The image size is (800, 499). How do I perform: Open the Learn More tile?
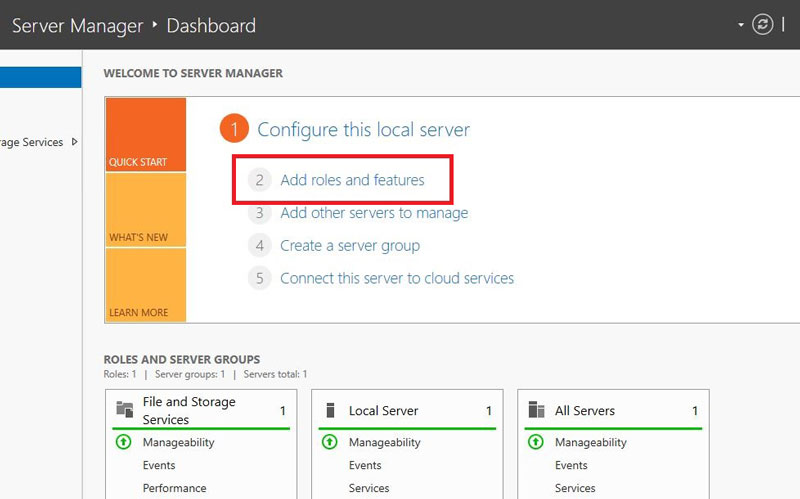pos(145,285)
